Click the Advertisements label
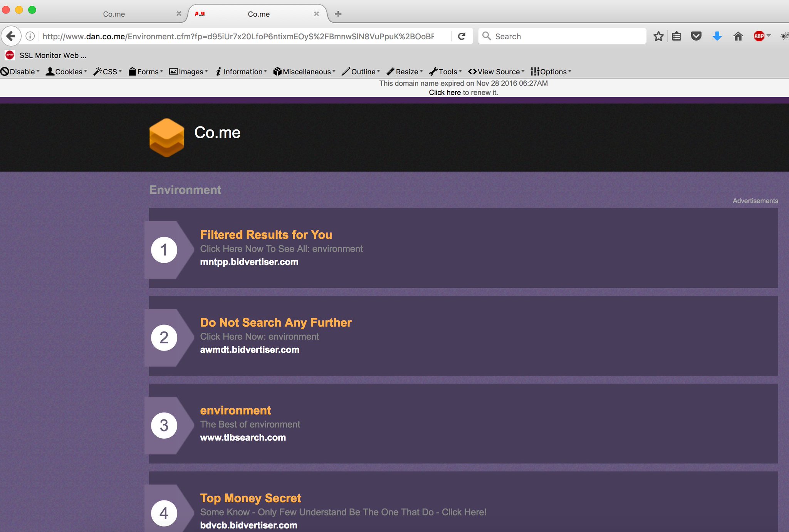Screen dimensions: 789x532 755,201
